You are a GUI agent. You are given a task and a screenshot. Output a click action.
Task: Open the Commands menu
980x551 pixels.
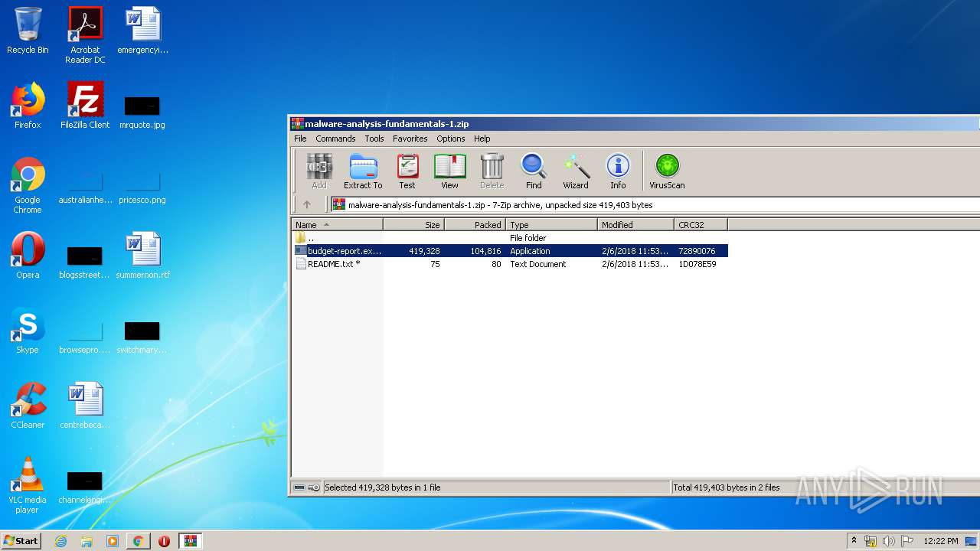(335, 139)
